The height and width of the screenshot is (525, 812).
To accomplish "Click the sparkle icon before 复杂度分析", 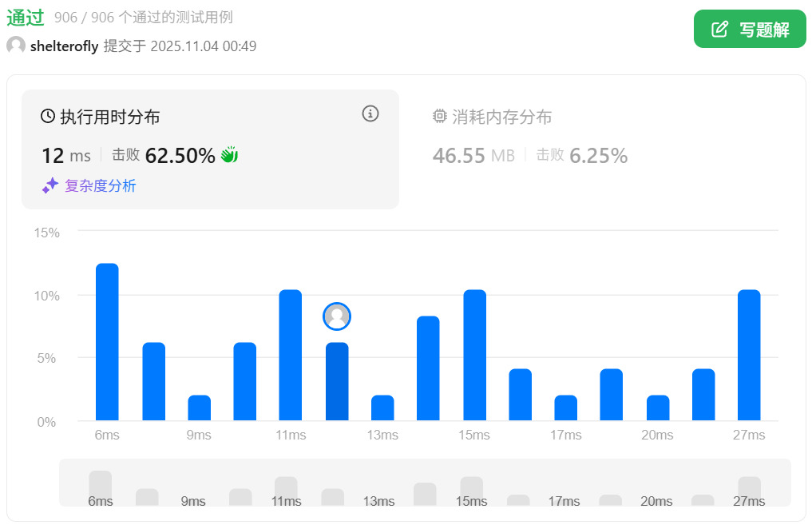I will pos(50,185).
